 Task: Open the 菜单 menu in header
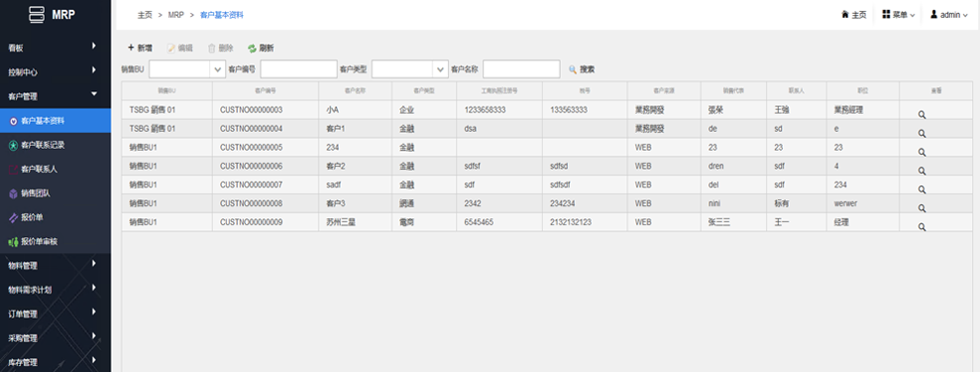coord(898,14)
